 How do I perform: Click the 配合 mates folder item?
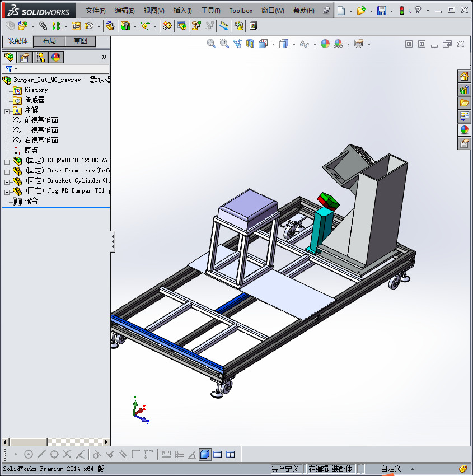coord(31,200)
